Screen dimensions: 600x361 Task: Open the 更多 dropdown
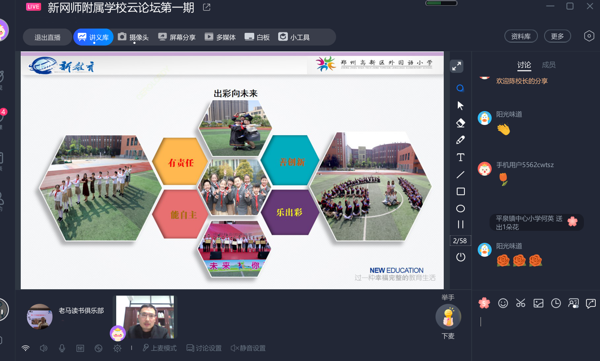point(557,36)
